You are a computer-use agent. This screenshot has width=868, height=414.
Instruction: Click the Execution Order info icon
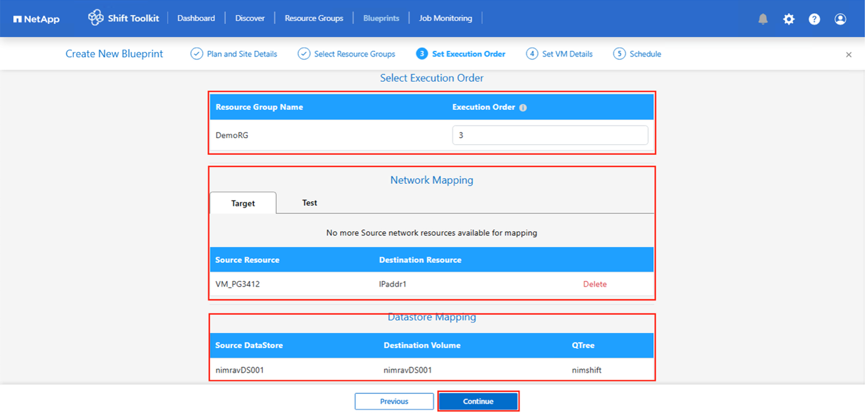(x=523, y=108)
